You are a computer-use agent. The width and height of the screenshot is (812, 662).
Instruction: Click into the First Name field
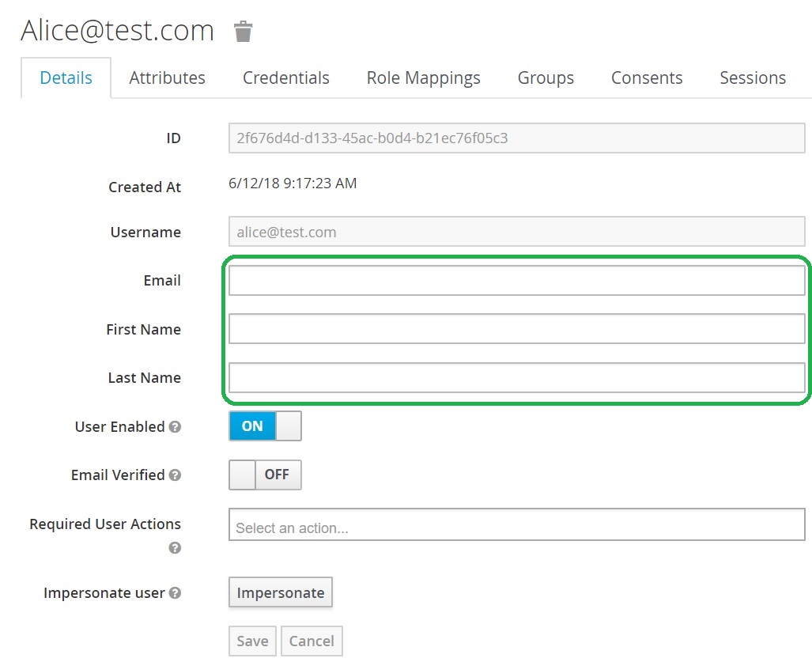(516, 329)
